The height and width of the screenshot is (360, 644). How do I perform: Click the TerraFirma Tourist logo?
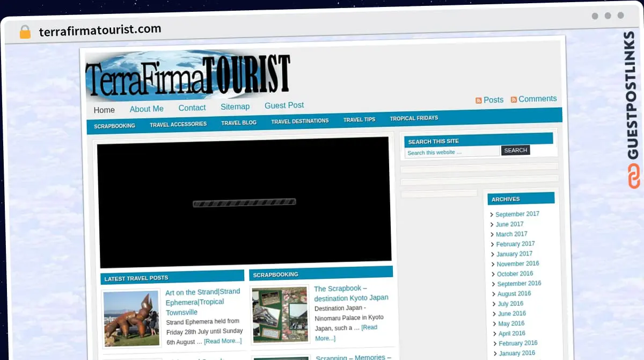[x=188, y=76]
